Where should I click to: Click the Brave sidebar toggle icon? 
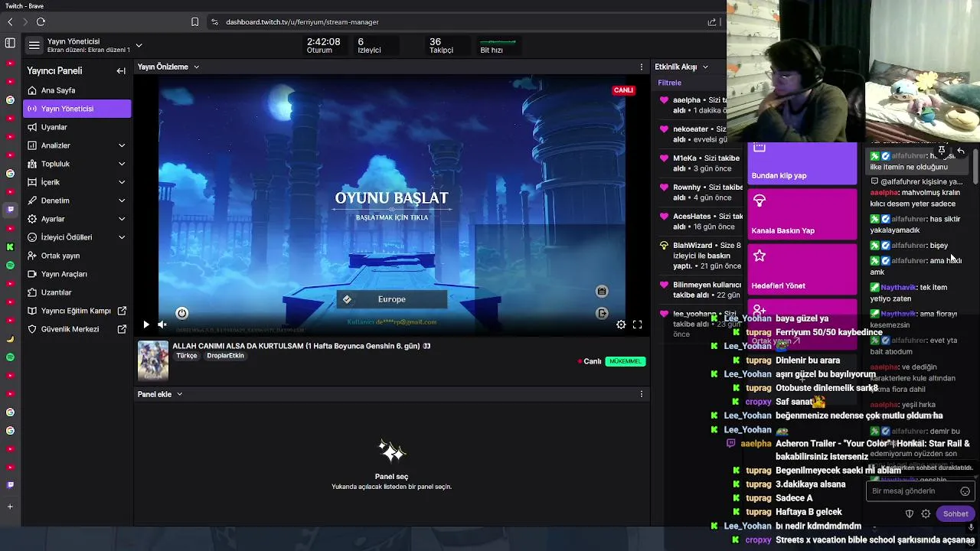[x=10, y=43]
